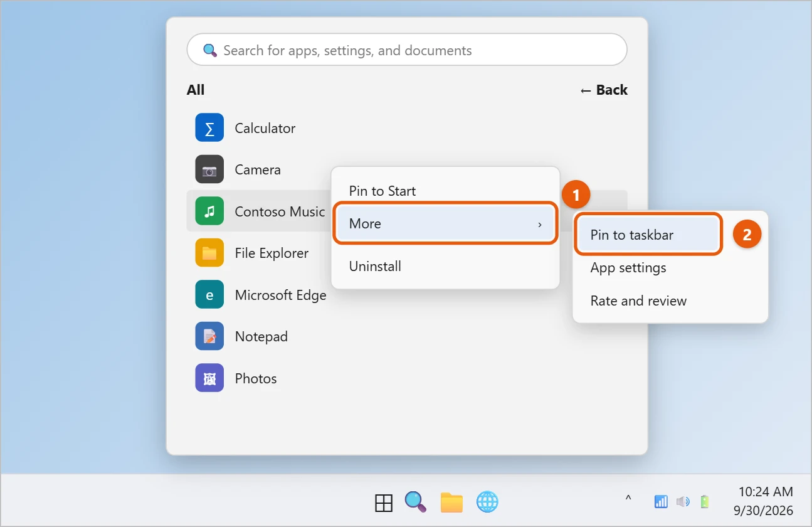
Task: Open the Calculator app icon
Action: [209, 128]
